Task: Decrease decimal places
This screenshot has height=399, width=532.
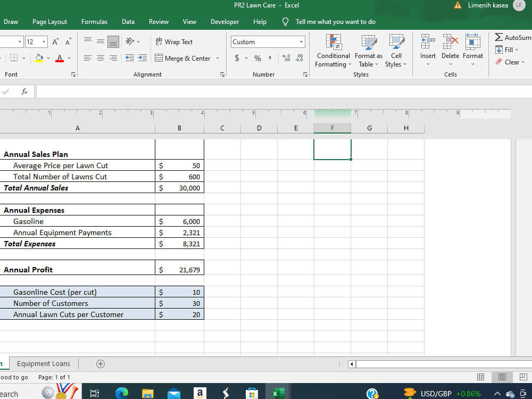Action: coord(299,58)
